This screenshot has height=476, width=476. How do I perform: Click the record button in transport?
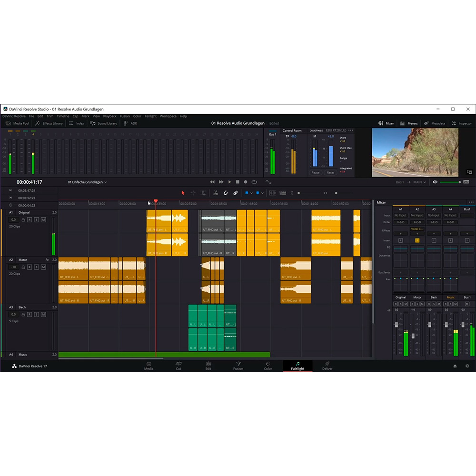tap(246, 182)
